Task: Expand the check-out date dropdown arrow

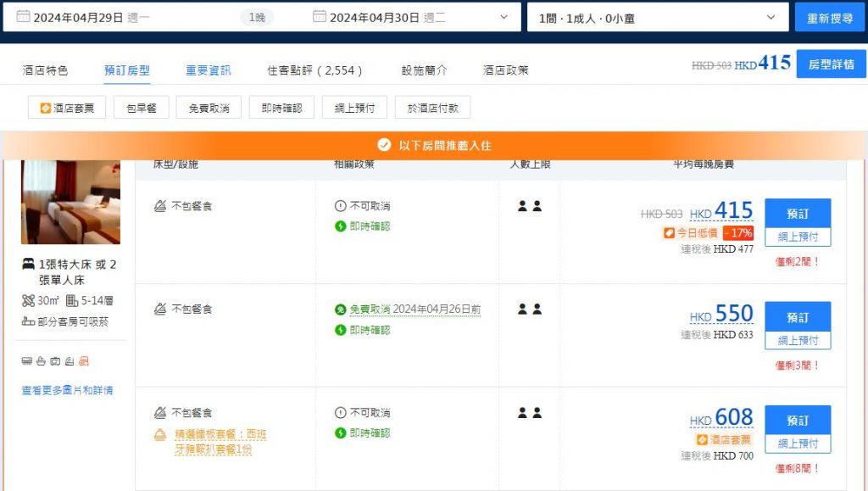Action: [x=504, y=17]
